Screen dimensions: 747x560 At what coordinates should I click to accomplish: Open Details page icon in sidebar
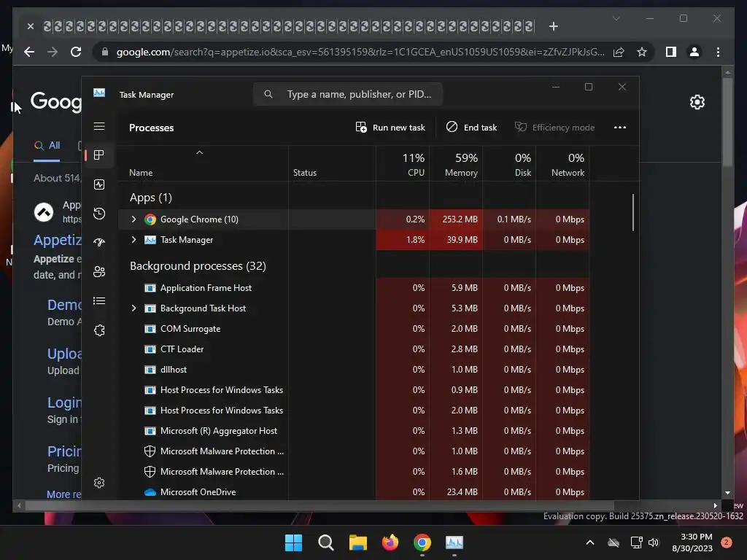pyautogui.click(x=99, y=301)
